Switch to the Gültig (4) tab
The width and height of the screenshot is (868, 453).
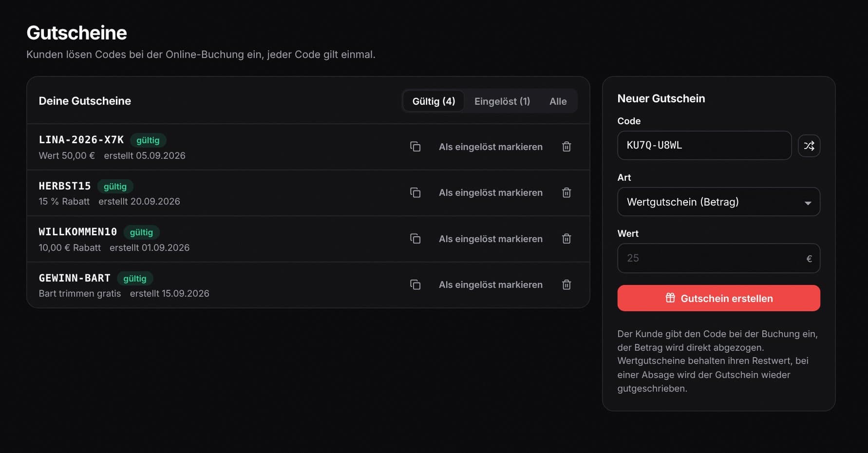[x=434, y=101]
